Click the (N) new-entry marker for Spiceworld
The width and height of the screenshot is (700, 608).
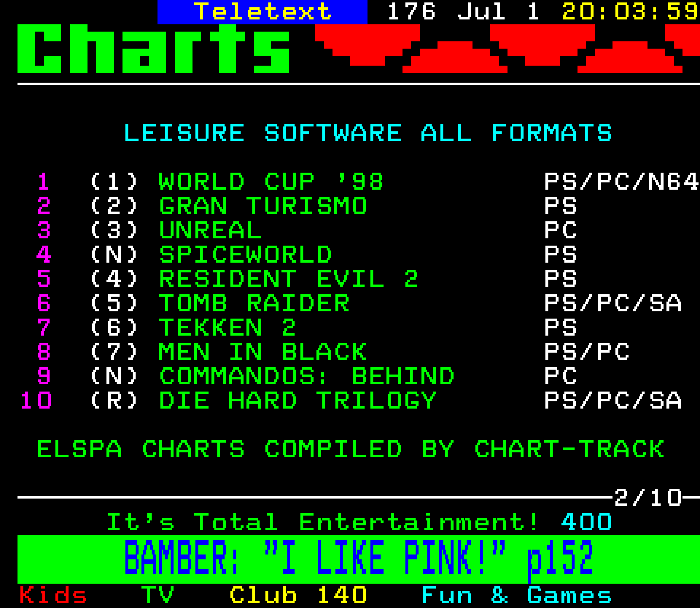(114, 255)
